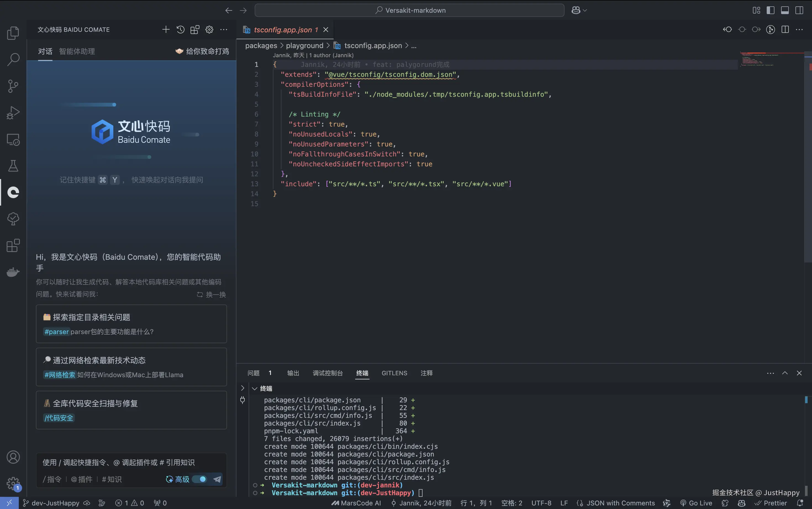The height and width of the screenshot is (509, 812).
Task: Switch to the 智能体助理 tab
Action: coord(77,51)
